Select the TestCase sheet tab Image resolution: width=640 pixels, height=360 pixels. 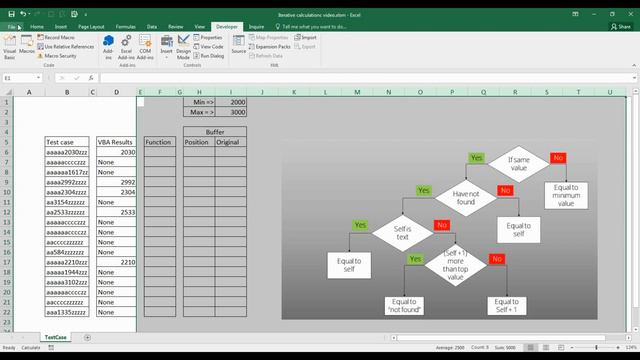pos(56,337)
